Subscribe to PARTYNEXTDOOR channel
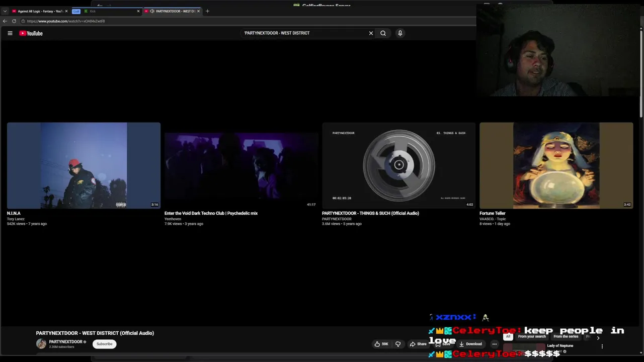The width and height of the screenshot is (644, 362). 105,344
